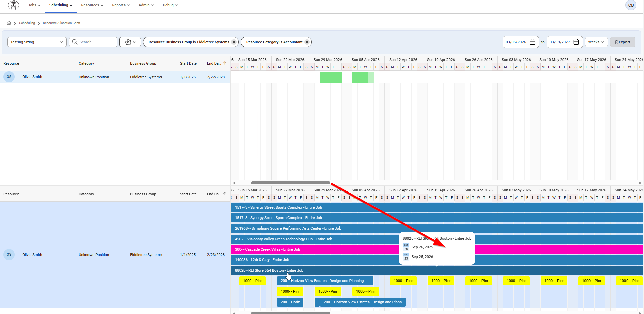Select the 2/23/2028 end date cell
The width and height of the screenshot is (644, 314).
[216, 255]
